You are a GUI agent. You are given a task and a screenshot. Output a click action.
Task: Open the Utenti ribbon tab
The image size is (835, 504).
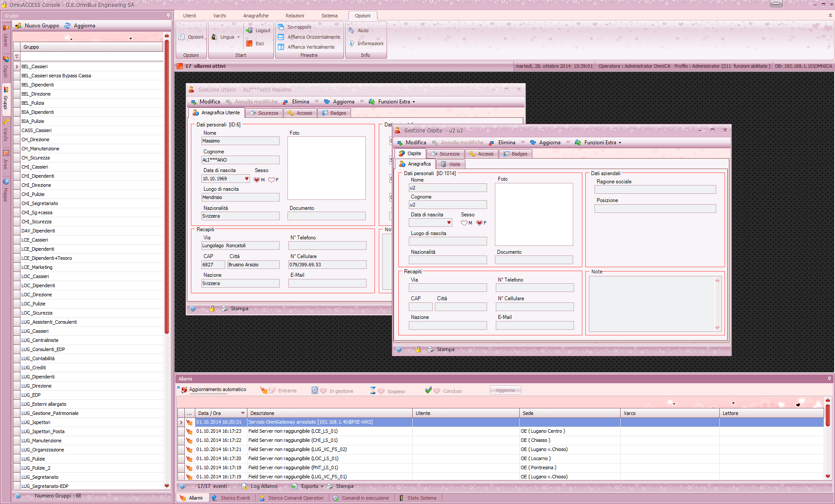click(190, 16)
